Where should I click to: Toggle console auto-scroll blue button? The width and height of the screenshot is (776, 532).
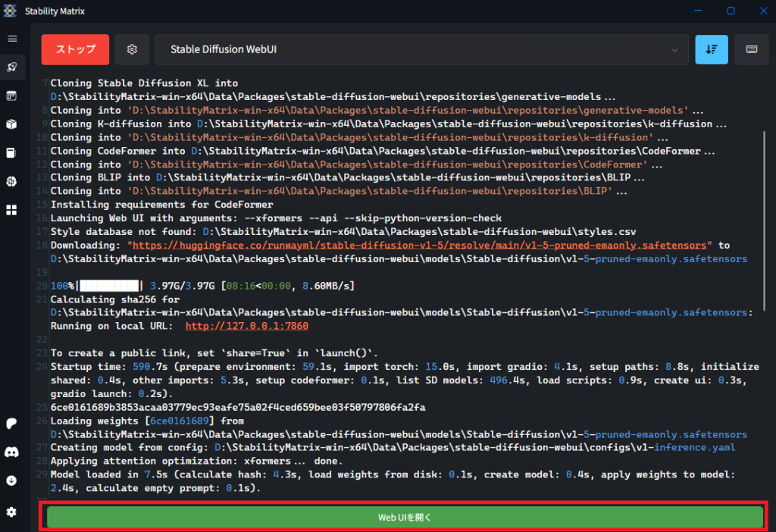coord(711,49)
